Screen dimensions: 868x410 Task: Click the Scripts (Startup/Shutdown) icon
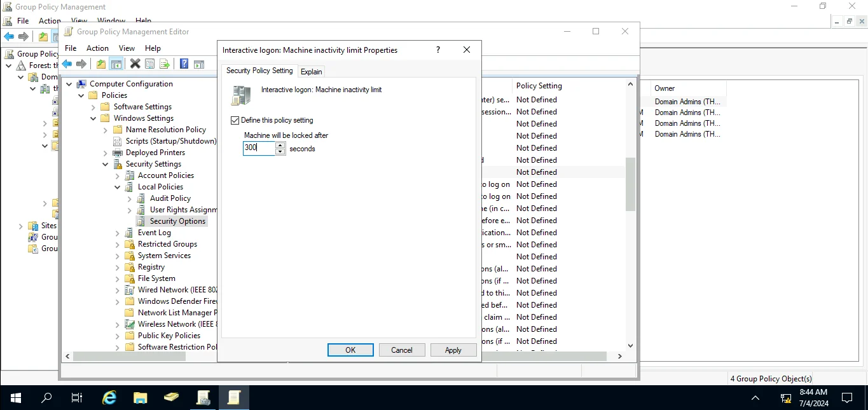118,141
